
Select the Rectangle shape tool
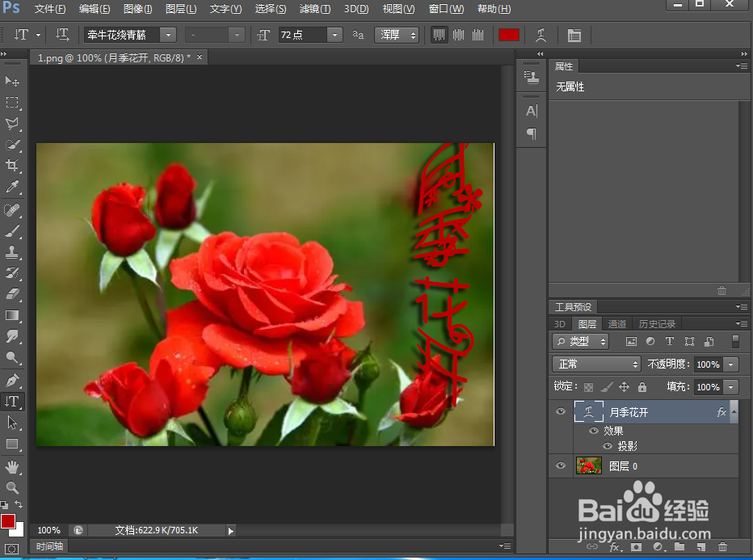[12, 444]
